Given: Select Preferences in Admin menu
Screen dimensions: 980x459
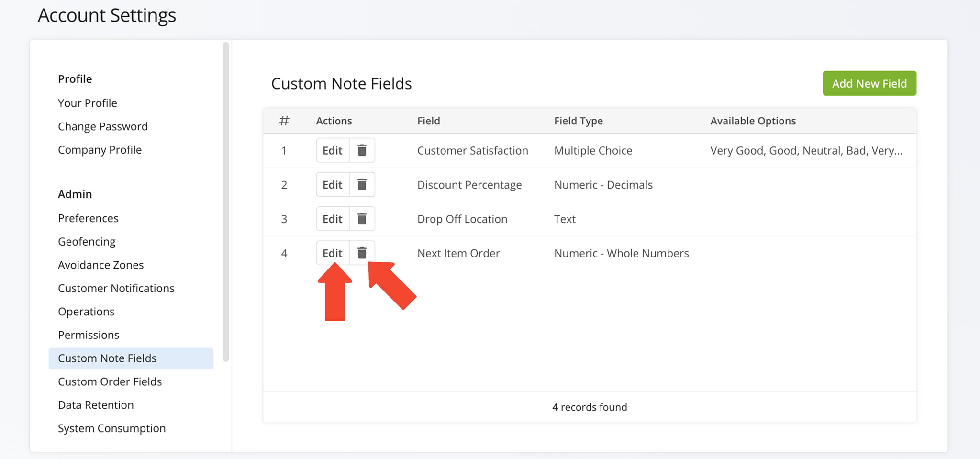Looking at the screenshot, I should pyautogui.click(x=88, y=219).
